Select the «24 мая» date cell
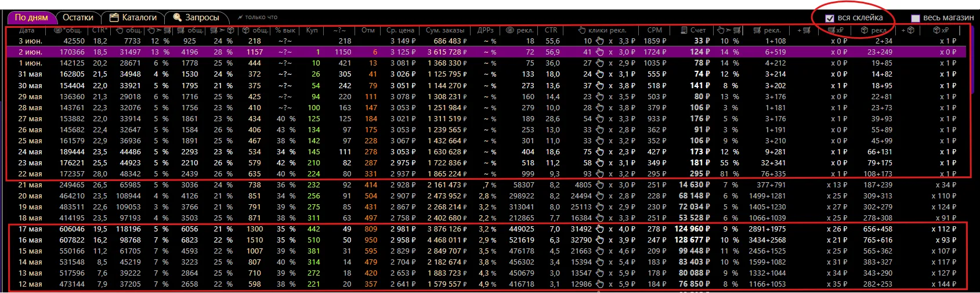This screenshot has height=293, width=980. (30, 152)
